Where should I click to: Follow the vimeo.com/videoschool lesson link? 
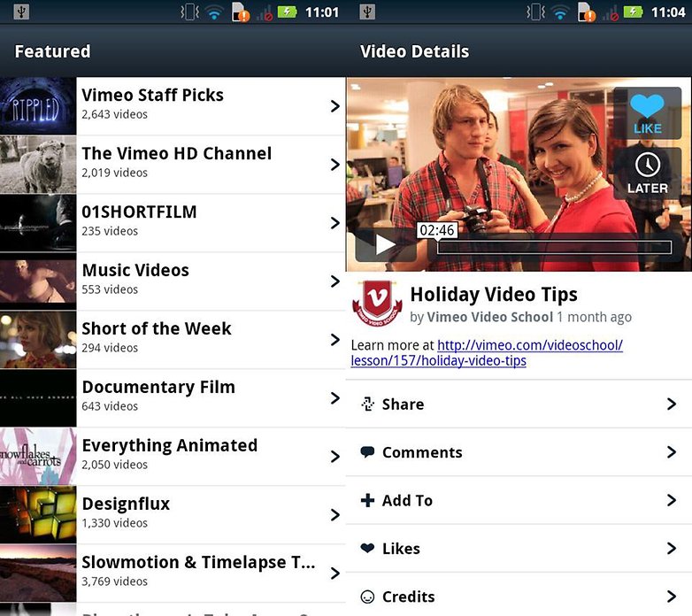point(487,353)
